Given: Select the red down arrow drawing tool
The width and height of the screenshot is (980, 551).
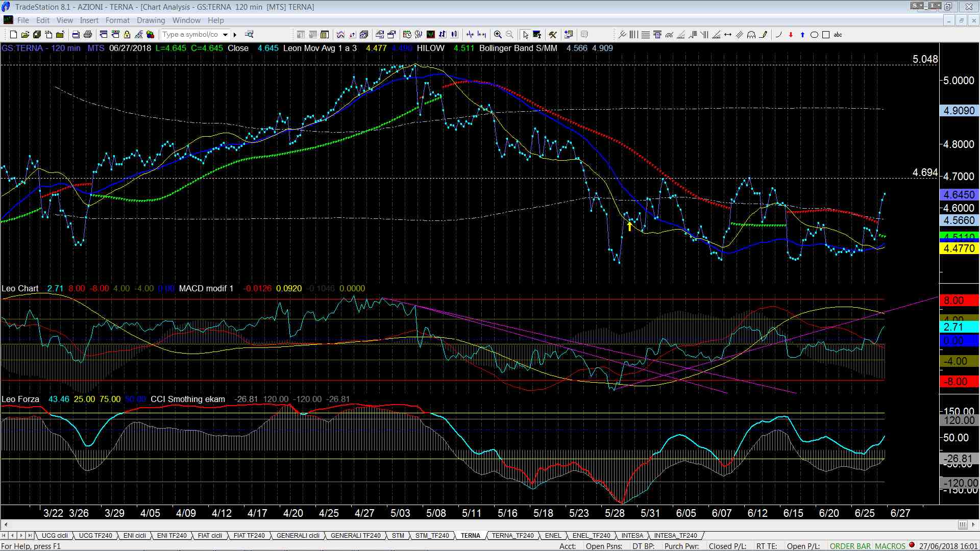Looking at the screenshot, I should [791, 35].
